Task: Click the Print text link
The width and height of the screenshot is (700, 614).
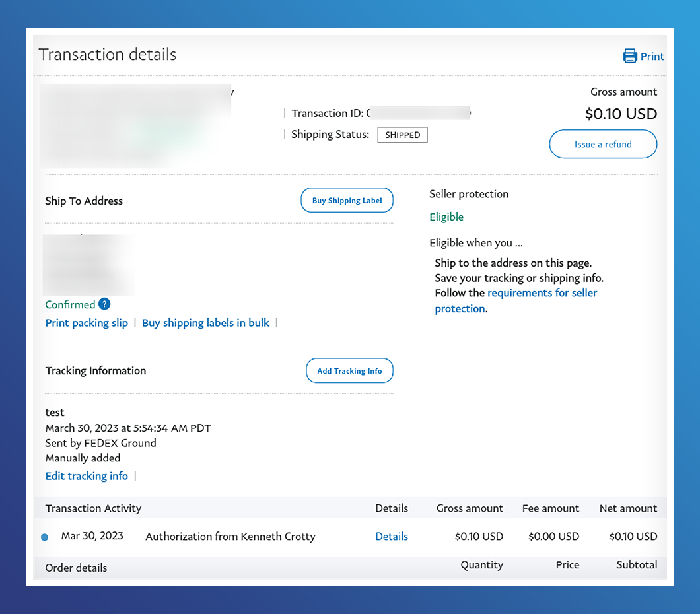Action: [x=652, y=57]
